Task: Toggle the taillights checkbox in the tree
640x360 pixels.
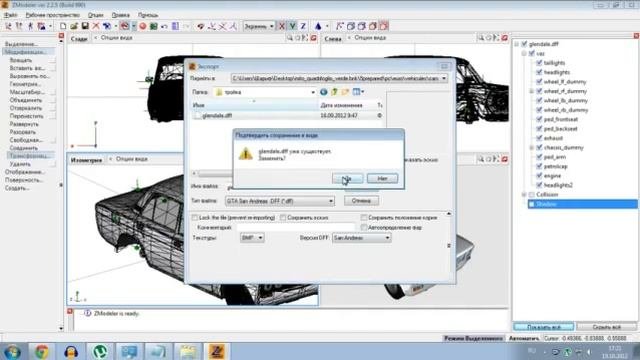Action: 539,63
